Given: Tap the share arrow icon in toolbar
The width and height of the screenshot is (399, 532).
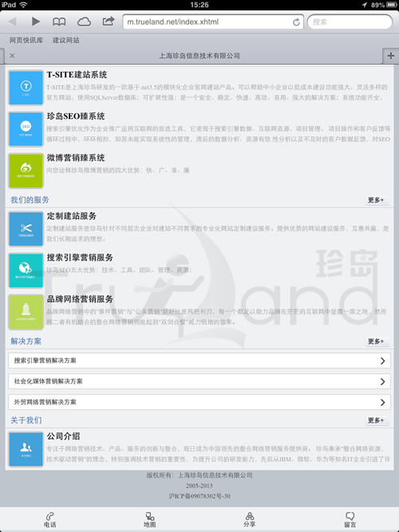Looking at the screenshot, I should (x=109, y=22).
